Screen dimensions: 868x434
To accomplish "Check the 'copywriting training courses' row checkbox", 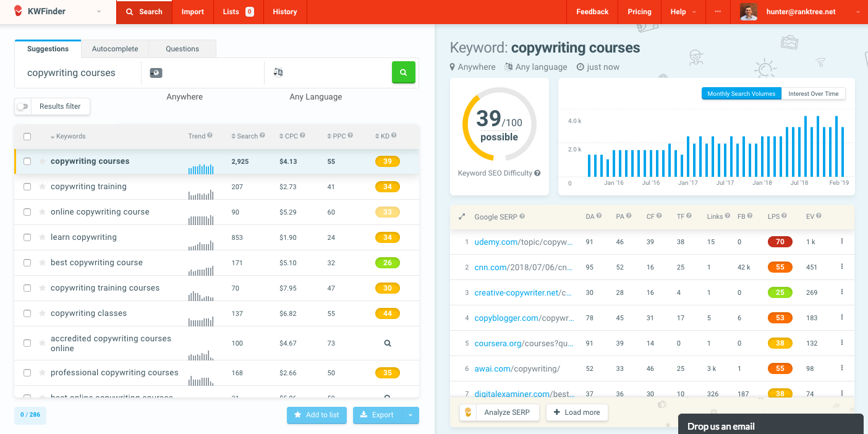I will point(27,288).
